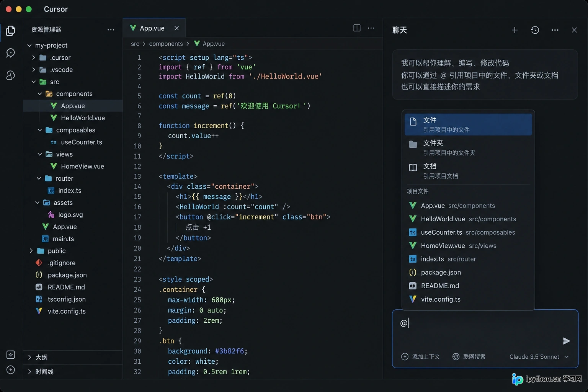Open the Explorer files icon in activity bar
The width and height of the screenshot is (588, 392).
coord(11,31)
